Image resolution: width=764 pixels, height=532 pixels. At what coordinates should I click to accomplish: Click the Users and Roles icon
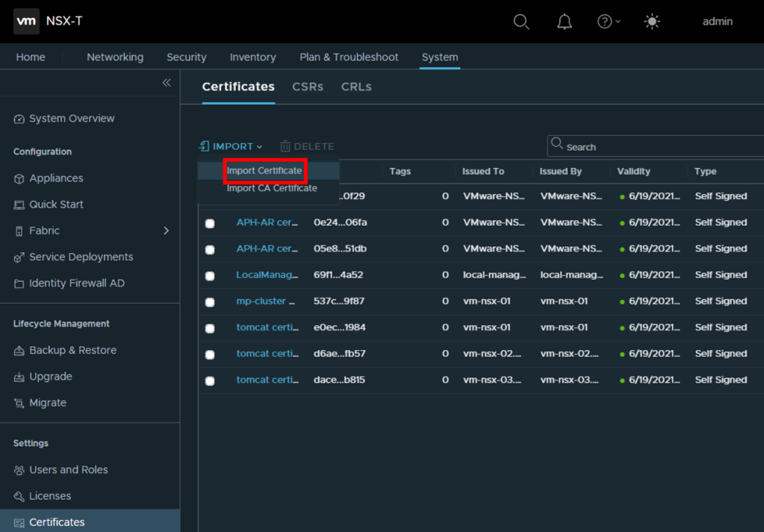19,470
